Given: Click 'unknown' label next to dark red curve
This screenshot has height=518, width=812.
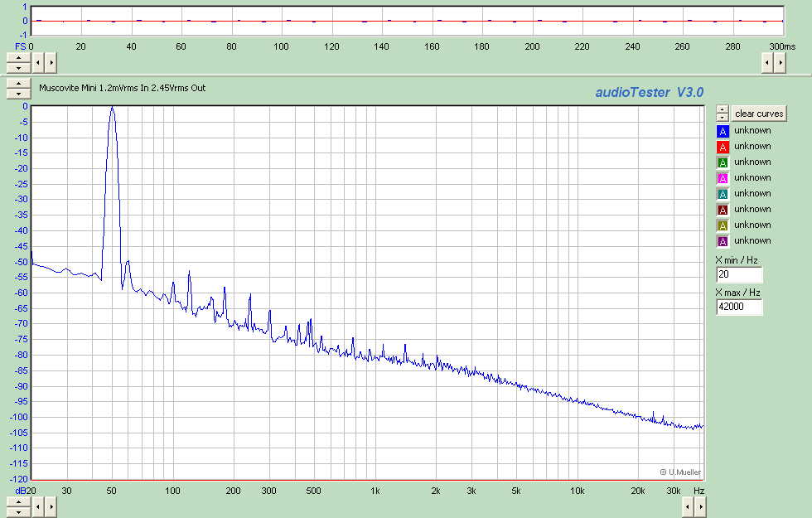Looking at the screenshot, I should [x=752, y=209].
